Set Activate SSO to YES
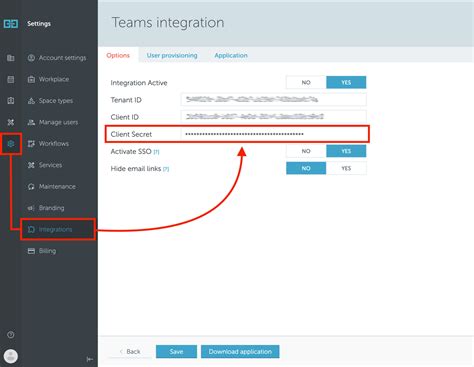 [346, 151]
